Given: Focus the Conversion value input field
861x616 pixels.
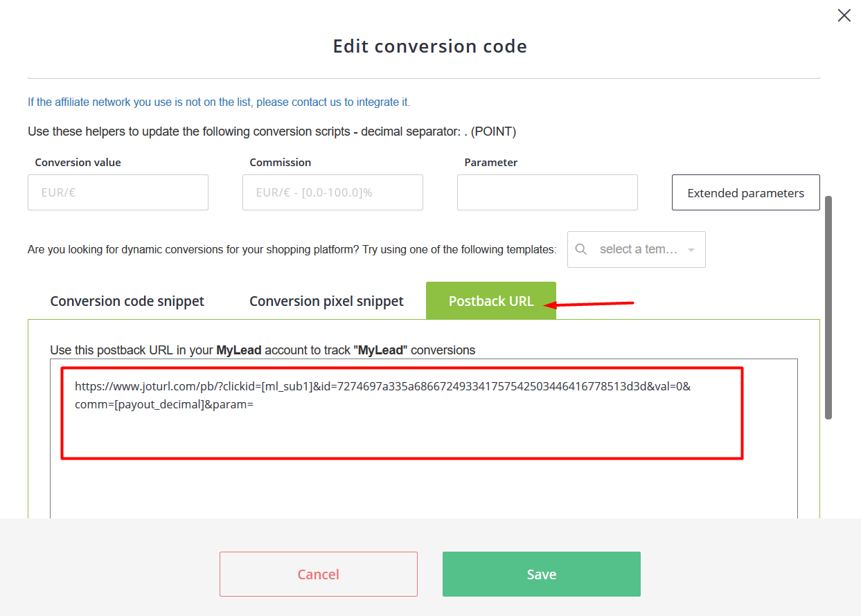Looking at the screenshot, I should (118, 192).
